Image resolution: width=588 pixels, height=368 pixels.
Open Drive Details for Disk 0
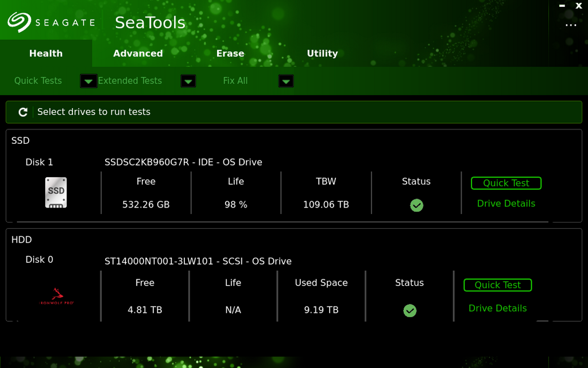(498, 308)
